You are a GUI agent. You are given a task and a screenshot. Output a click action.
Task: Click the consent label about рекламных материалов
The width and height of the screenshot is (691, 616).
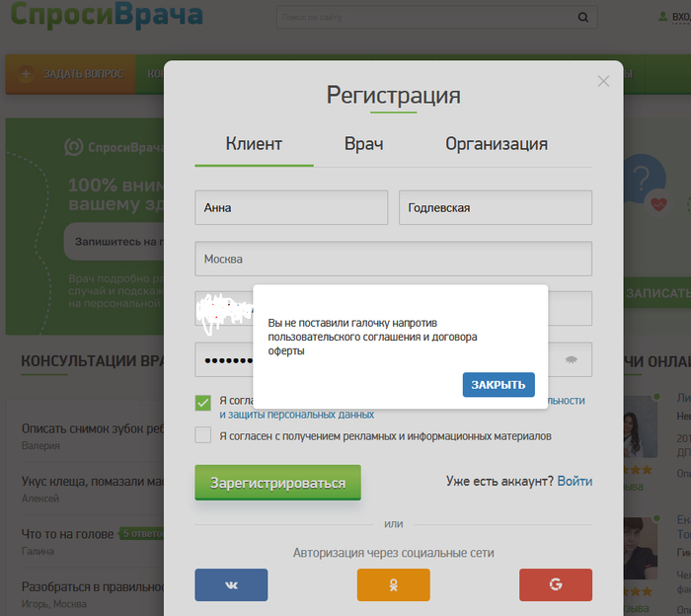coord(386,436)
